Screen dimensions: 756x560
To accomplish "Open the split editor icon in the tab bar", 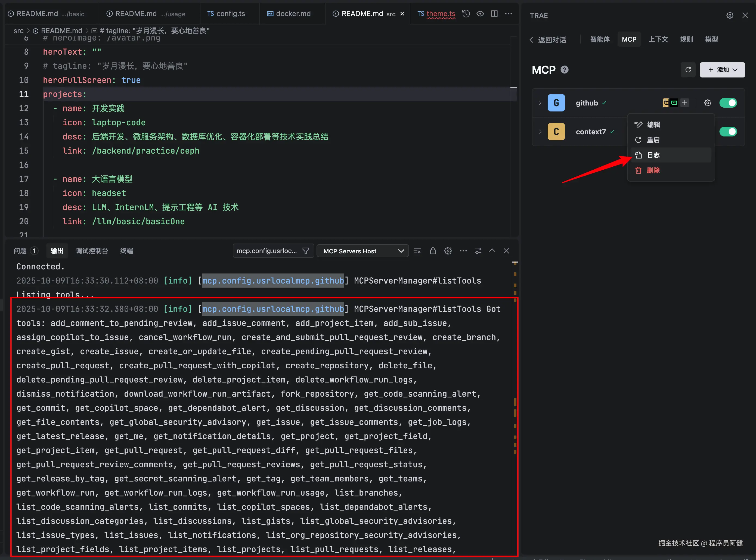I will tap(494, 14).
